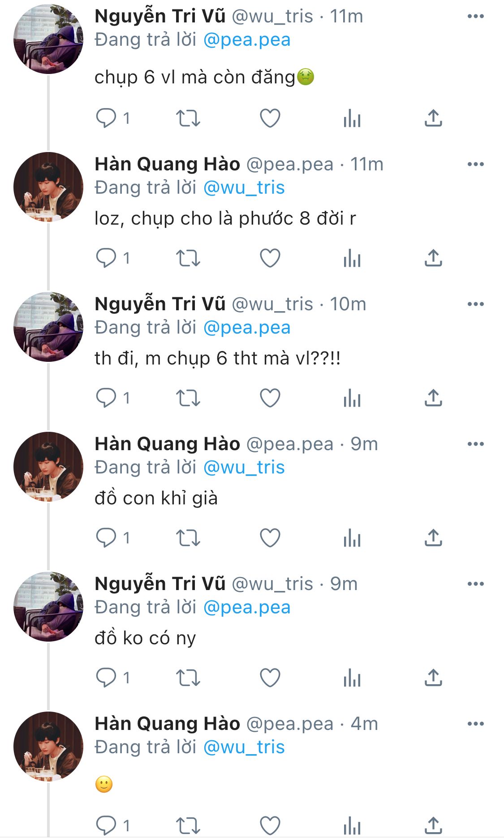Viewport: 504px width, 838px height.
Task: Share the tweet "loz, chụp cho là phước 8 đời r"
Action: (x=433, y=258)
